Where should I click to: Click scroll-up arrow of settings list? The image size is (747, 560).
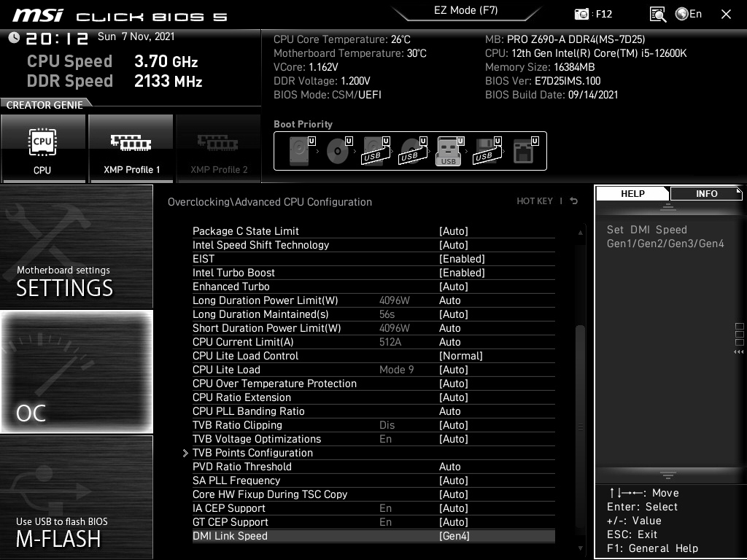click(580, 233)
